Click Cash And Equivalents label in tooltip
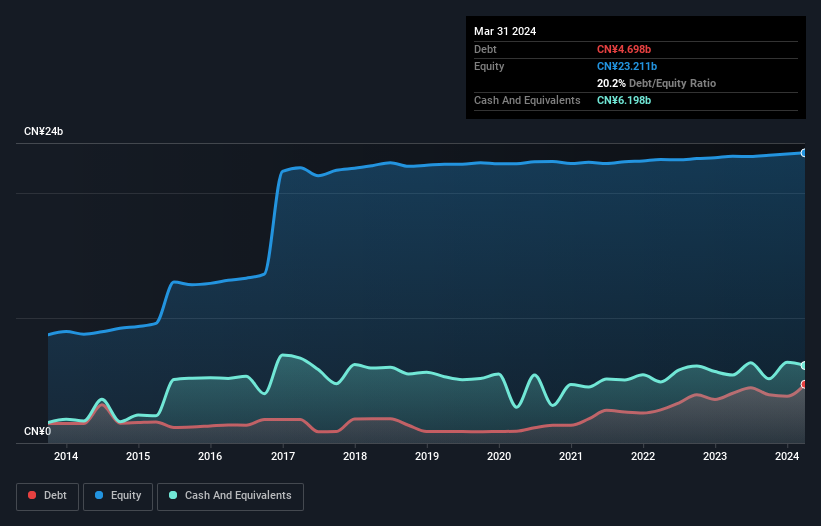821x526 pixels. (x=527, y=100)
